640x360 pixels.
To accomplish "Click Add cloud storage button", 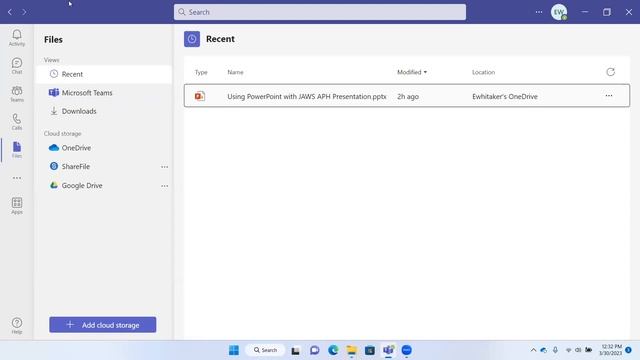I will [x=102, y=325].
